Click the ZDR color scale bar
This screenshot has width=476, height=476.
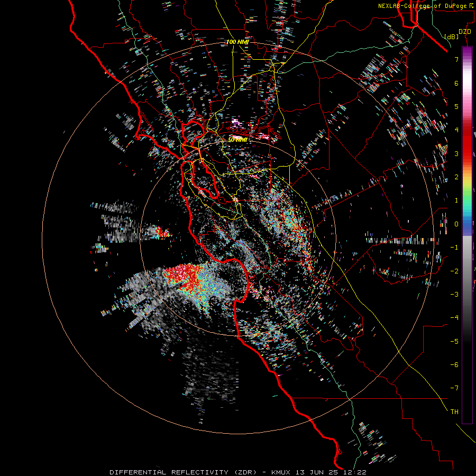tap(467, 235)
